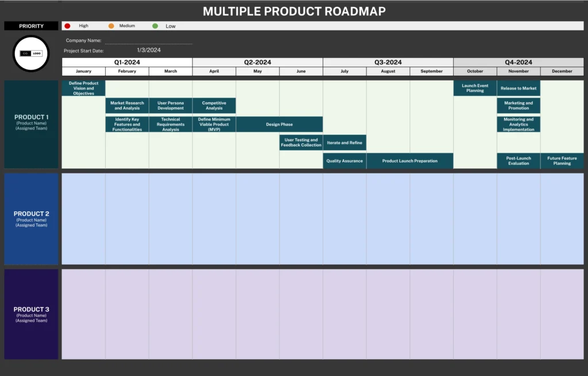Click the April month cell
Screen dimensions: 588x376
pyautogui.click(x=214, y=71)
